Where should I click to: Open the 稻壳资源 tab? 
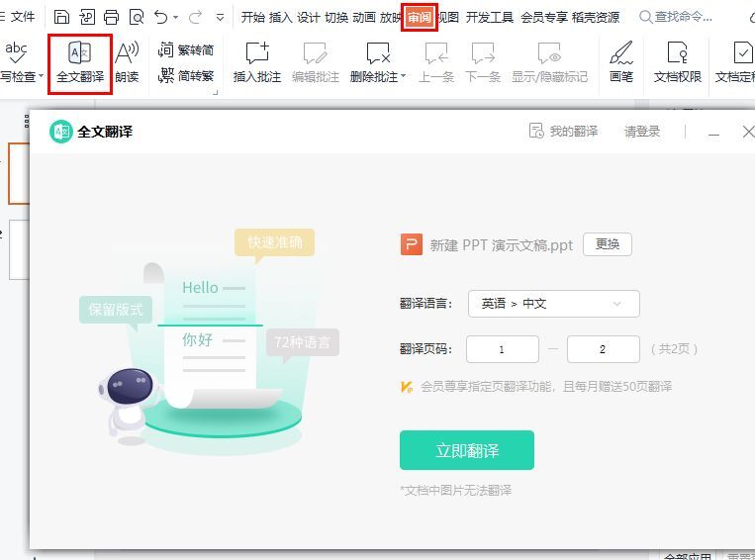[596, 18]
